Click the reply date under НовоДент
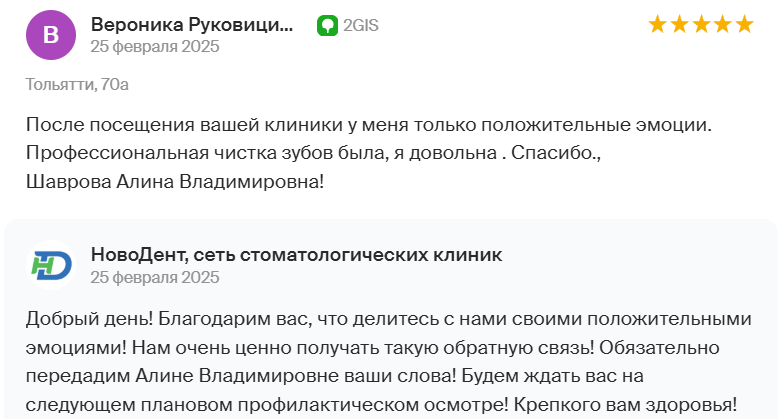Image resolution: width=778 pixels, height=419 pixels. click(x=155, y=277)
